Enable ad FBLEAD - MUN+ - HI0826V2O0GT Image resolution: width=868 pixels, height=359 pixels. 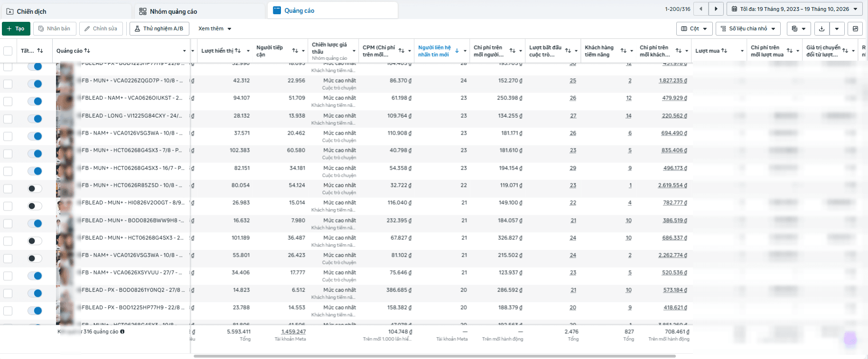pos(35,206)
